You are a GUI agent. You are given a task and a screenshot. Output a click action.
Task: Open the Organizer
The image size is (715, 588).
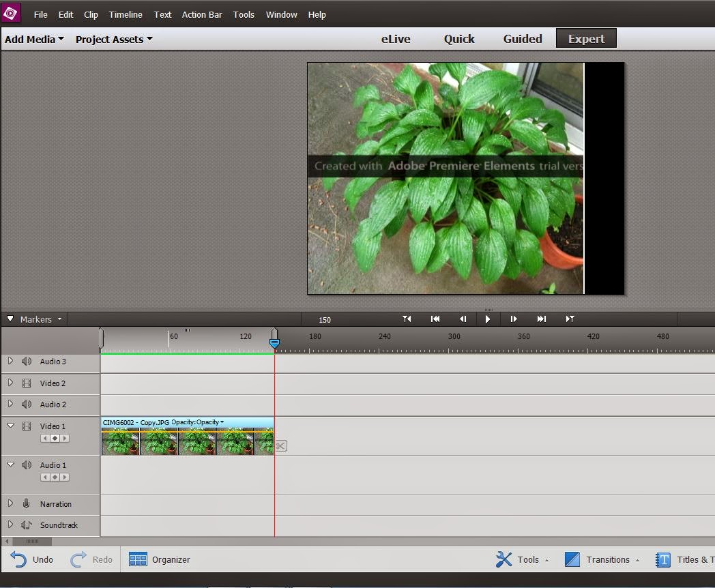160,559
